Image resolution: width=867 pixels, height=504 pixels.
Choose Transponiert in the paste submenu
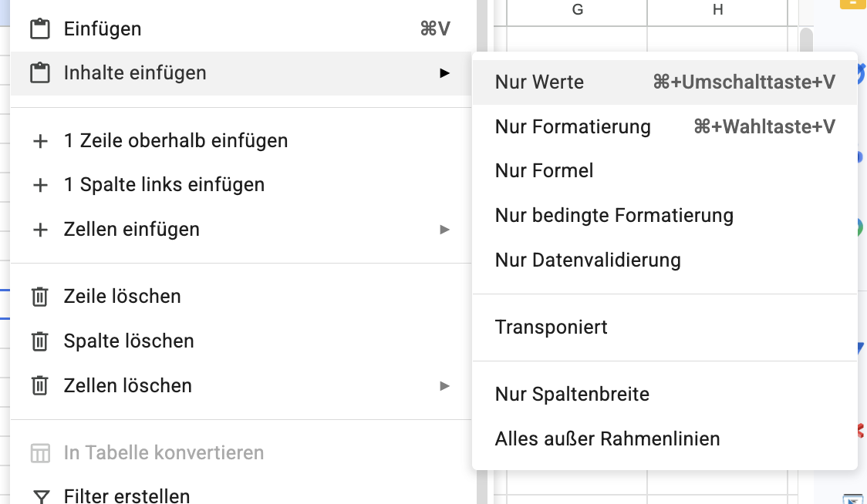click(552, 327)
